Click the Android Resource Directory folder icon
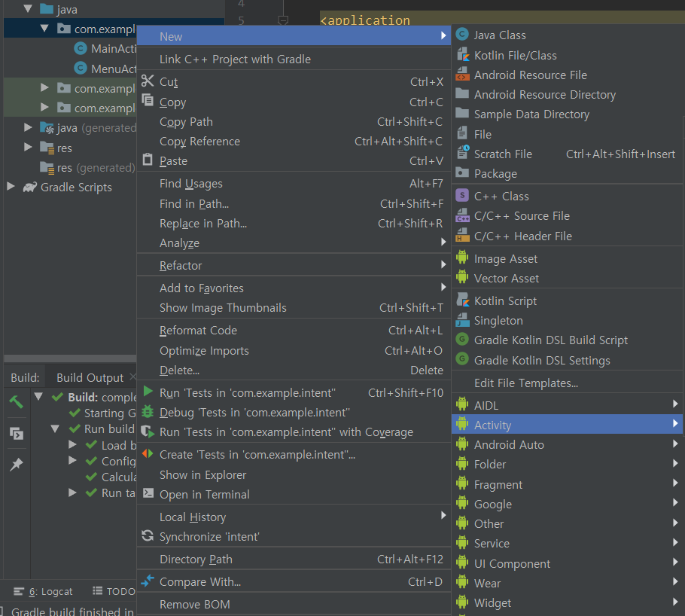The width and height of the screenshot is (685, 616). click(x=462, y=94)
